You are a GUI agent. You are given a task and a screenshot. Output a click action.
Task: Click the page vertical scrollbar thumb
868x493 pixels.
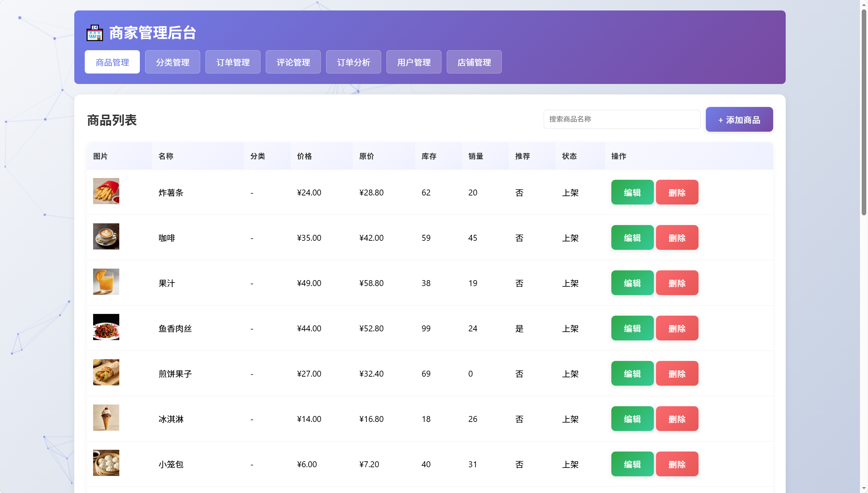[864, 111]
